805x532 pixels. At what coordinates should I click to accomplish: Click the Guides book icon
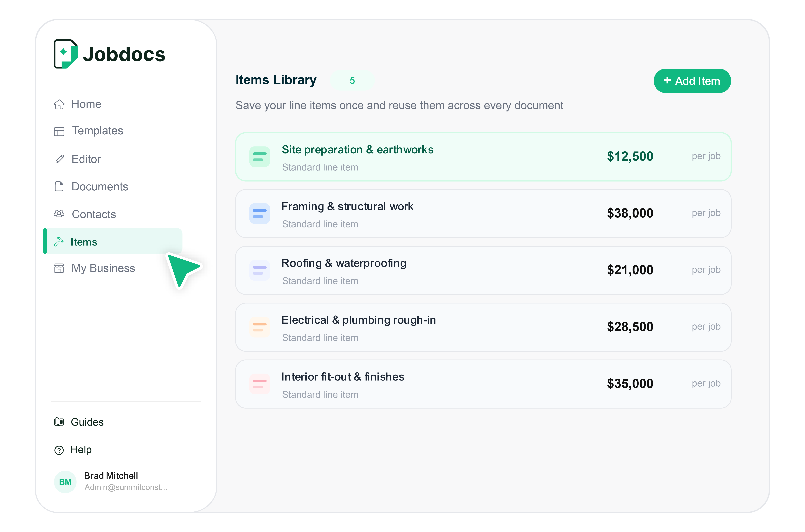(59, 422)
